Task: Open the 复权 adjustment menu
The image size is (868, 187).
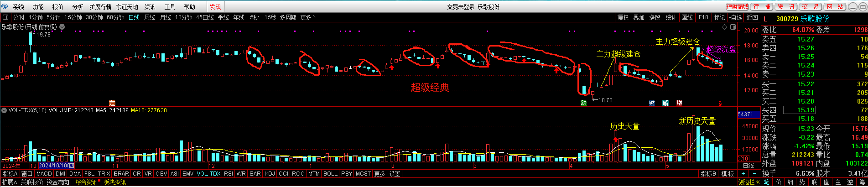Action: click(623, 17)
